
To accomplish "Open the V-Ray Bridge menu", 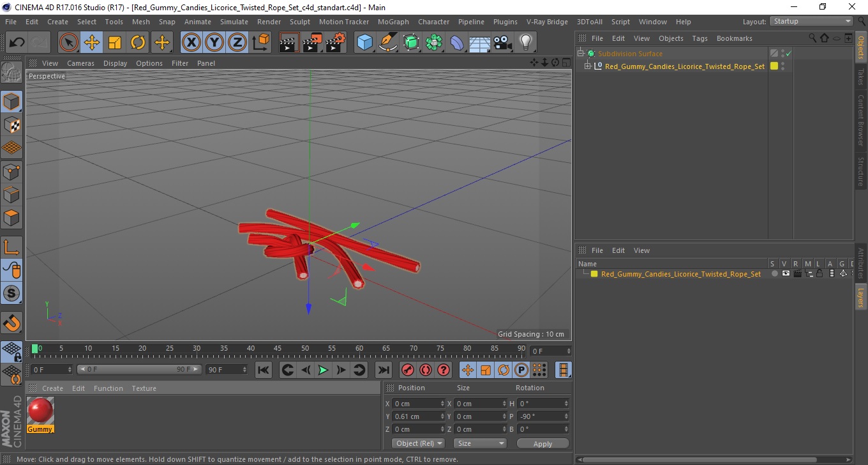I will [x=547, y=21].
